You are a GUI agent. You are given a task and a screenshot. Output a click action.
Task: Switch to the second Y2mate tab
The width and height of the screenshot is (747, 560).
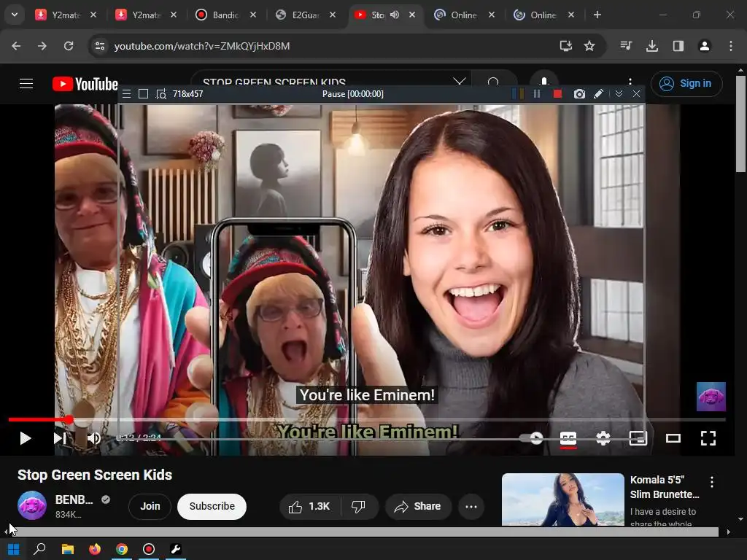tap(146, 15)
